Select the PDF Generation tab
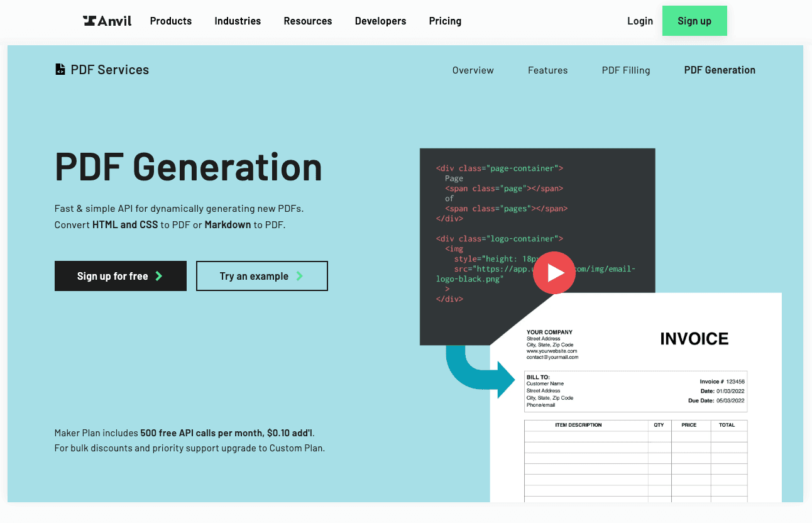Viewport: 812px width, 523px height. [x=720, y=70]
